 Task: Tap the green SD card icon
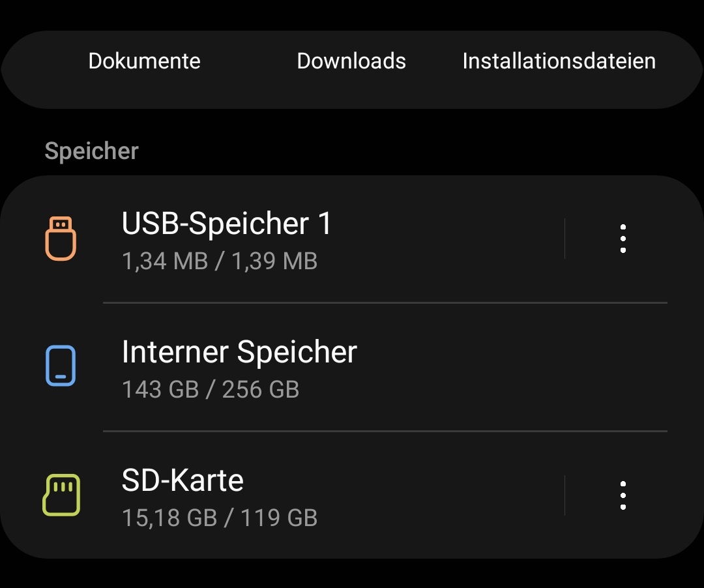pos(61,495)
